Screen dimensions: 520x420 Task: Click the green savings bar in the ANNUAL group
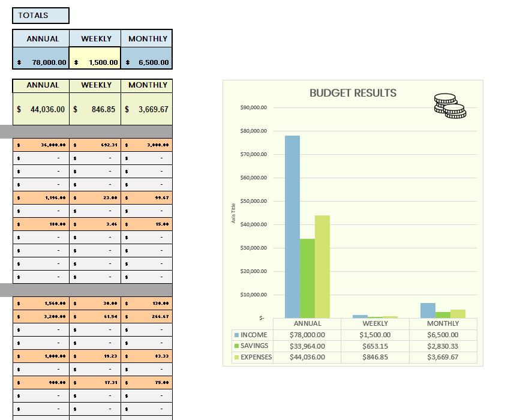(307, 276)
